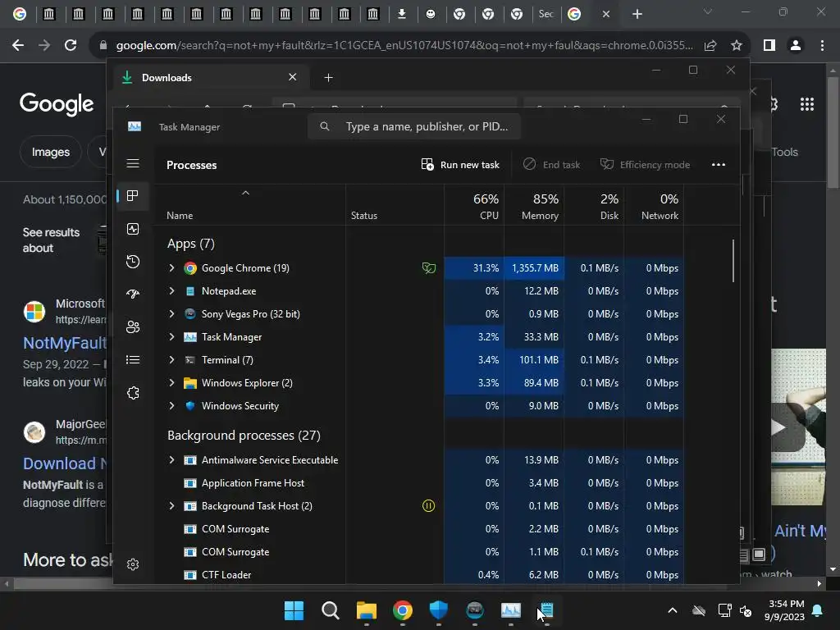
Task: Expand Sony Vegas Pro (32 bit) entry
Action: 171,314
